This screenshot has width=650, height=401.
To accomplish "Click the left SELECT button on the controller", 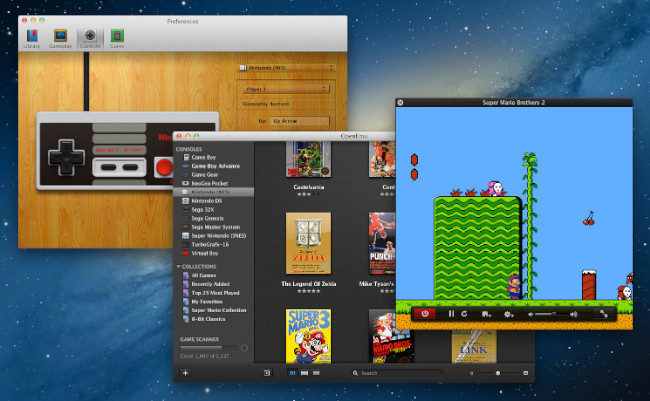I will click(109, 167).
